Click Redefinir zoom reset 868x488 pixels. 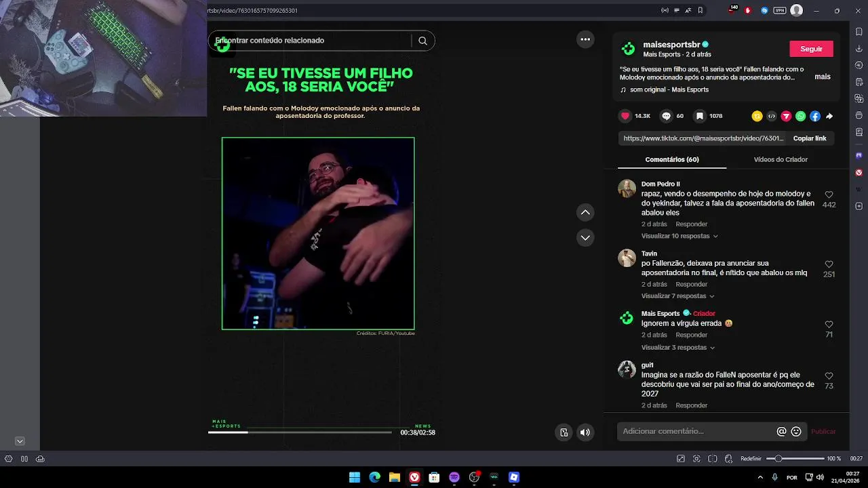[751, 459]
